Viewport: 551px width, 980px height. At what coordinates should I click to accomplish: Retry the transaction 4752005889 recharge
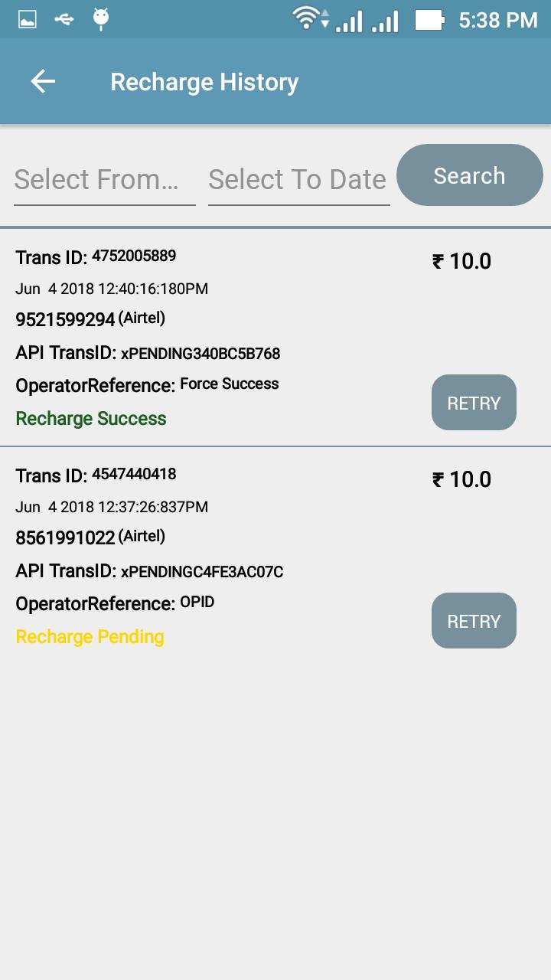tap(474, 403)
